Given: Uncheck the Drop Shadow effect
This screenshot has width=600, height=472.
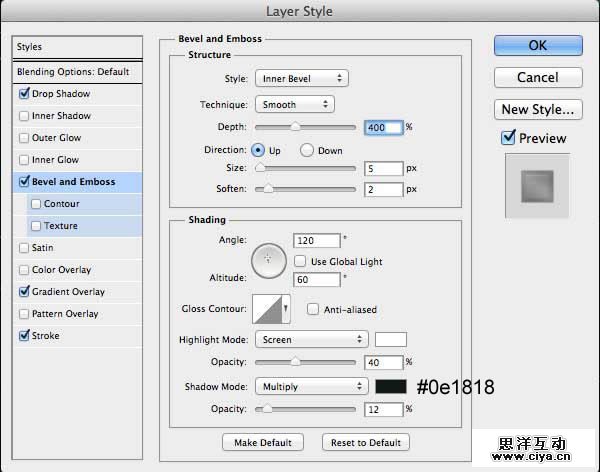Looking at the screenshot, I should pos(24,94).
